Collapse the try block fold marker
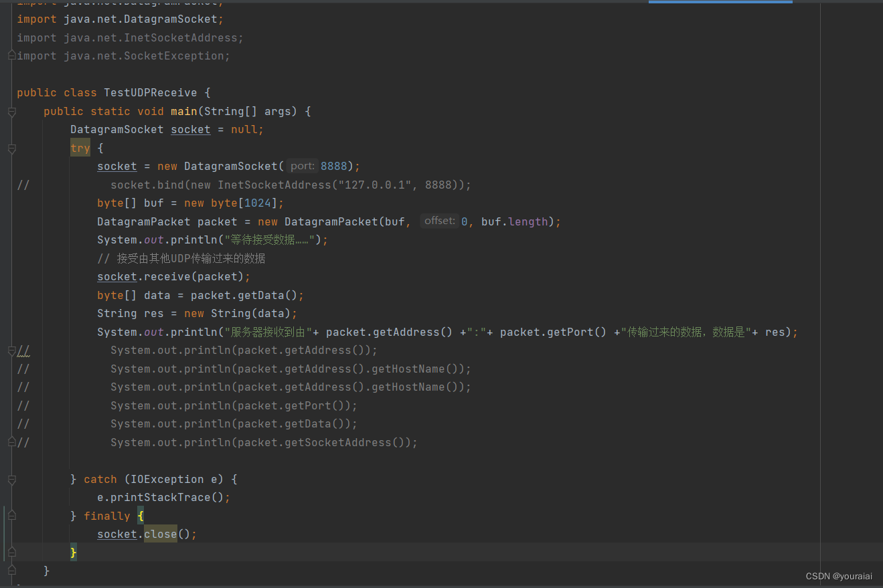Viewport: 883px width, 588px height. 11,149
